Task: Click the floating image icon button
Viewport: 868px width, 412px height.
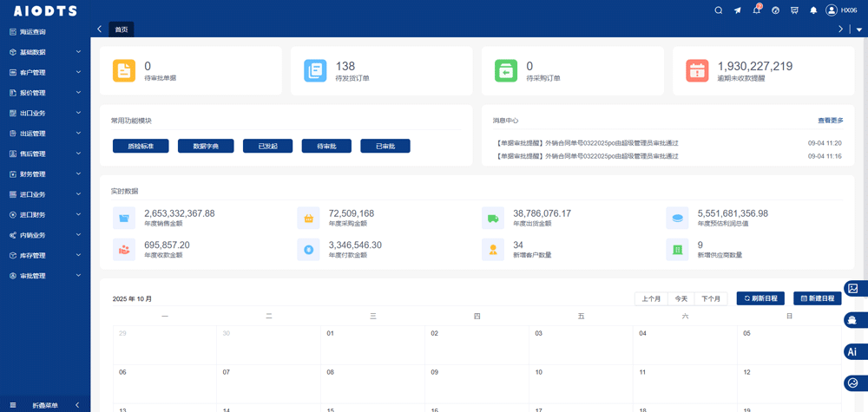Action: pyautogui.click(x=853, y=289)
